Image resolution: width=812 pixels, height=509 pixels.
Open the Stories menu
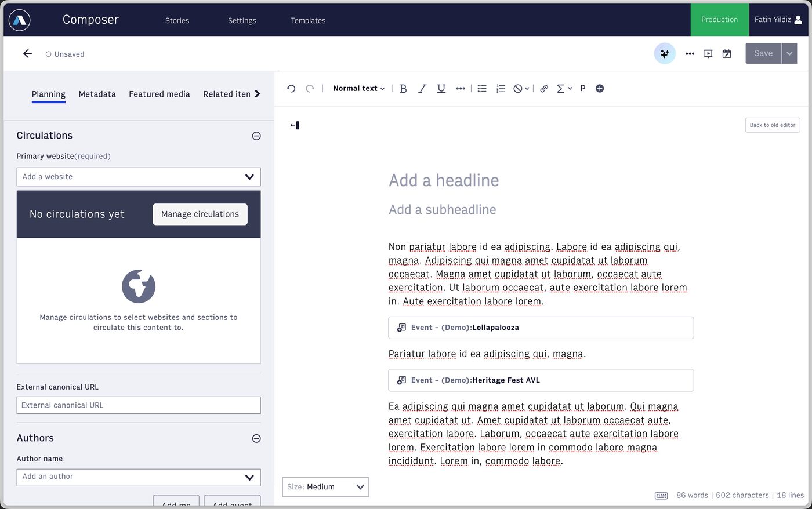[x=177, y=20]
